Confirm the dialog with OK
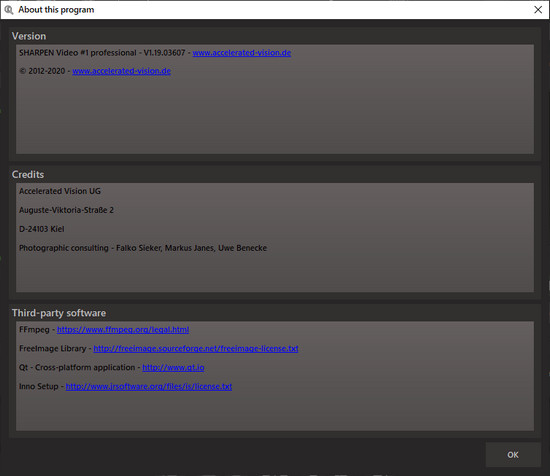550x476 pixels. click(513, 455)
